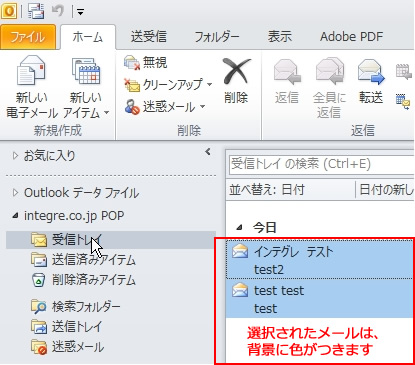Click the meeting reply calendar icon
Viewport: 415px width, 365px height.
coord(404,71)
